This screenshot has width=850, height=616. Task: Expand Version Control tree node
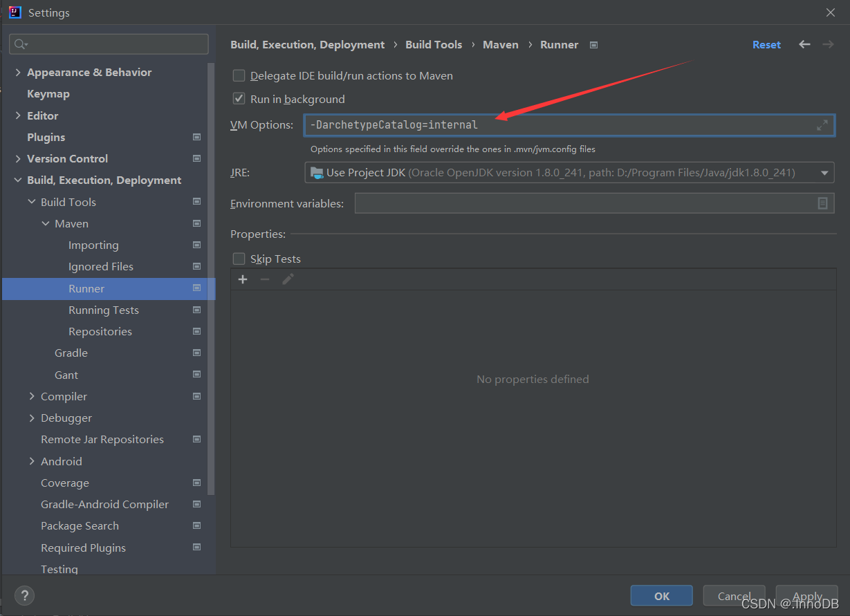(x=18, y=158)
